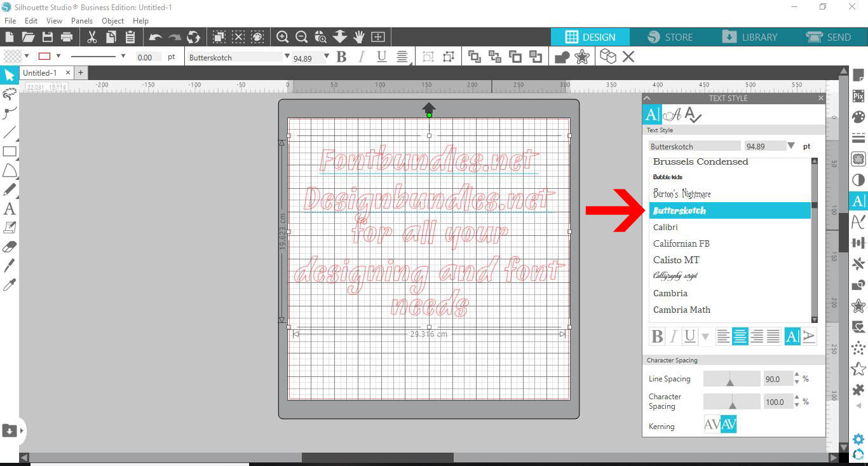Screen dimensions: 868x466
Task: Open the Edit menu
Action: pyautogui.click(x=31, y=20)
